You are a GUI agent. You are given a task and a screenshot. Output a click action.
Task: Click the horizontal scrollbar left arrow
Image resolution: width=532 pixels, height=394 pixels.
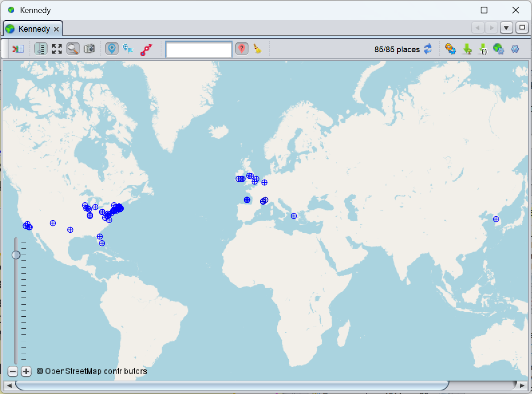(9, 386)
